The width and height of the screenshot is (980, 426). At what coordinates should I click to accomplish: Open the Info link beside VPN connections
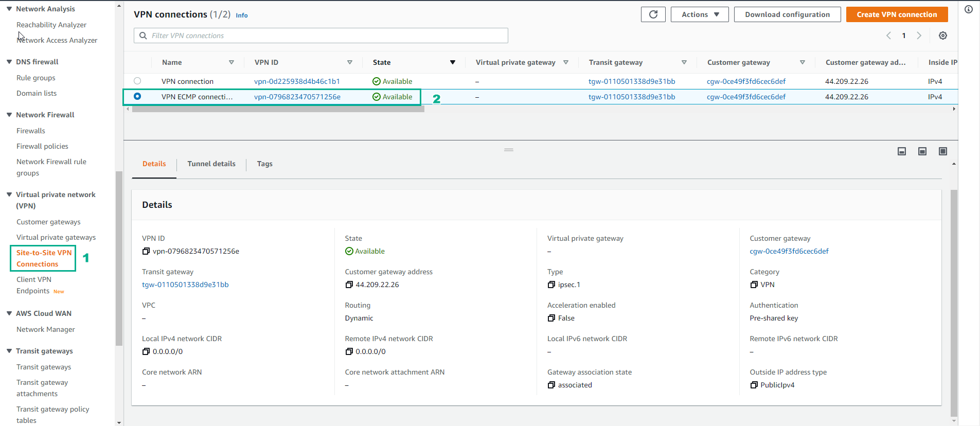point(242,15)
